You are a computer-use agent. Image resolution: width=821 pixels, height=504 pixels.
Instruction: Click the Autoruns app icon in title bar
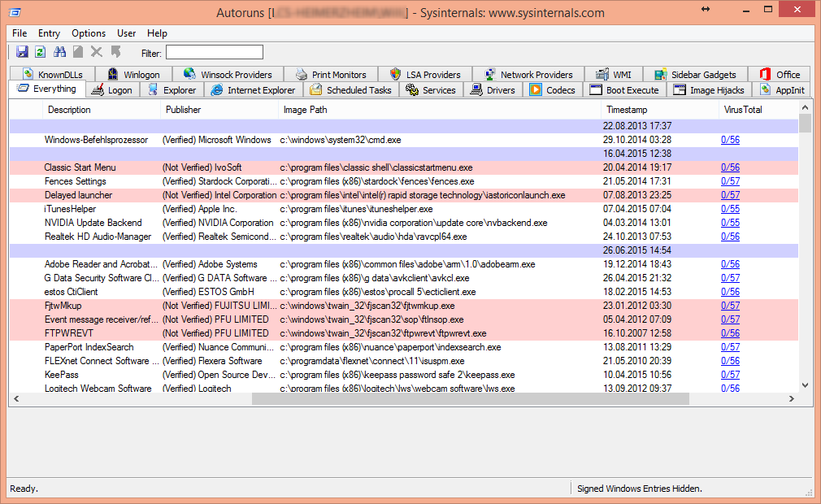[x=15, y=12]
